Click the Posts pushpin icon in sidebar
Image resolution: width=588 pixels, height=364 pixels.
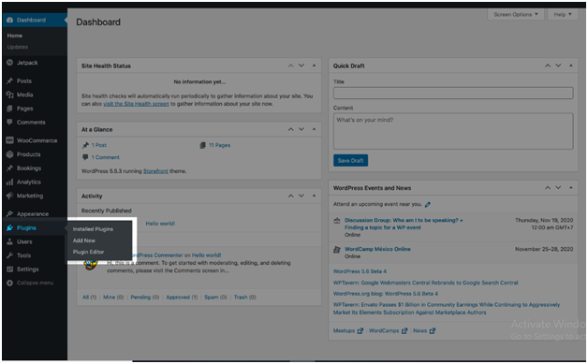pyautogui.click(x=9, y=80)
